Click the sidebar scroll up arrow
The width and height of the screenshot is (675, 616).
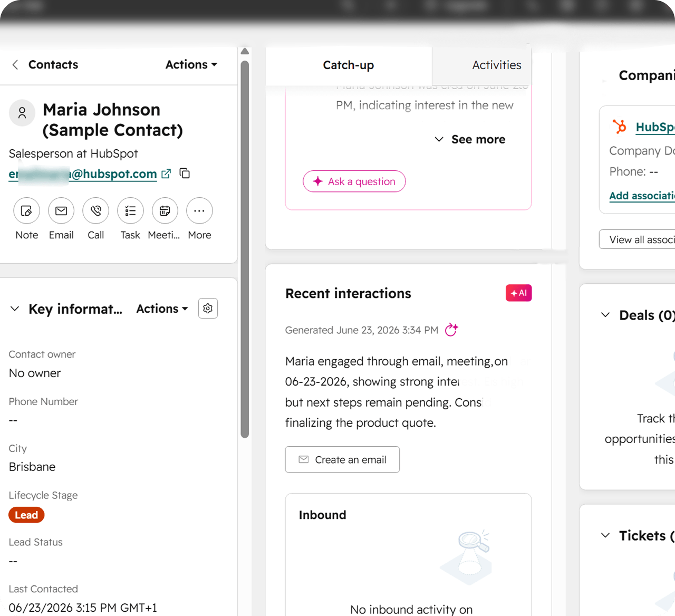(245, 52)
